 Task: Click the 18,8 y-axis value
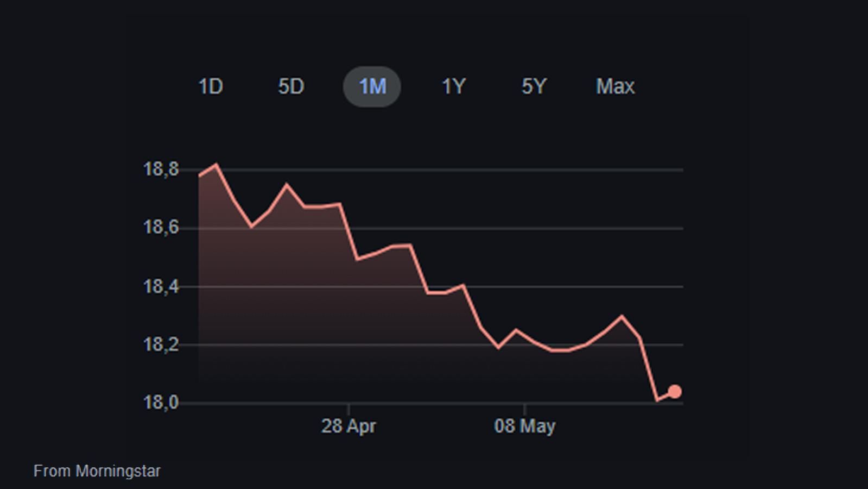point(160,169)
